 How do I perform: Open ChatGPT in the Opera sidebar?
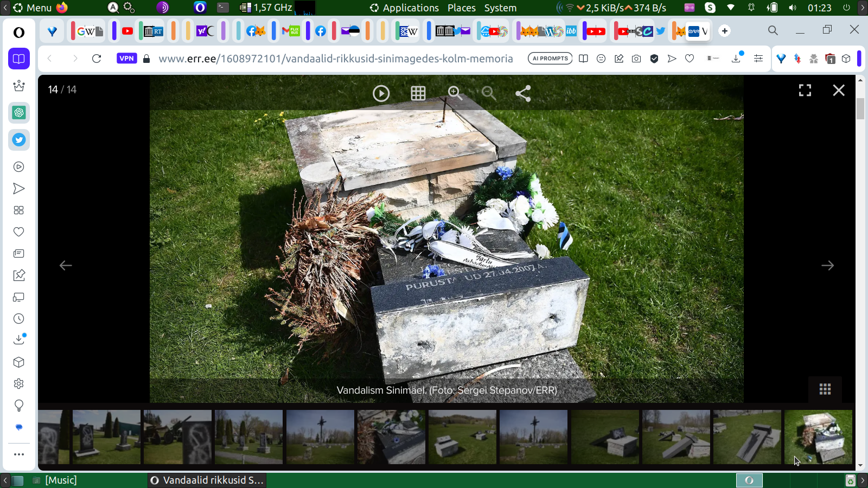click(19, 113)
